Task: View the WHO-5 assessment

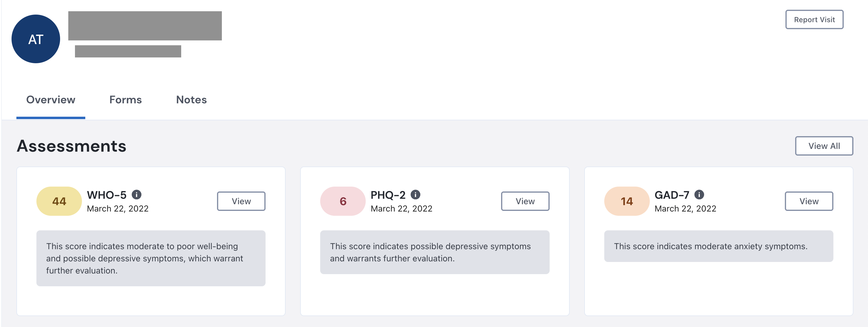Action: coord(241,201)
